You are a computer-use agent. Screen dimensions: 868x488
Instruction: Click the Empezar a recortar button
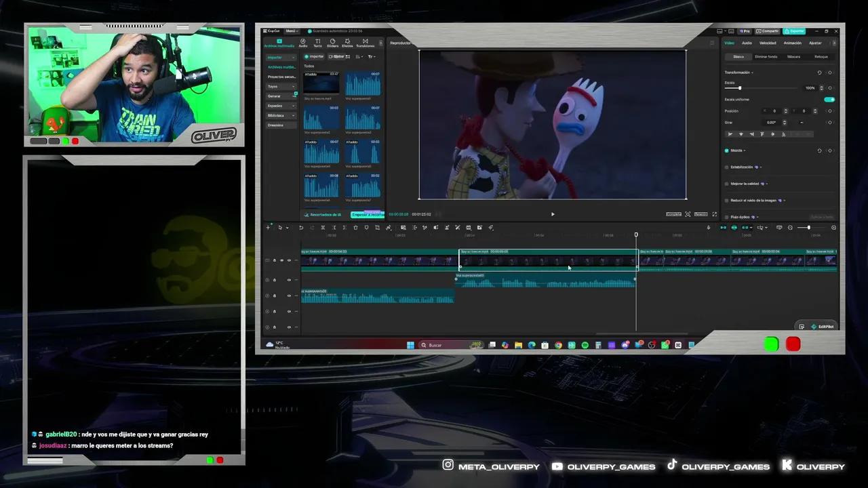[x=368, y=215]
